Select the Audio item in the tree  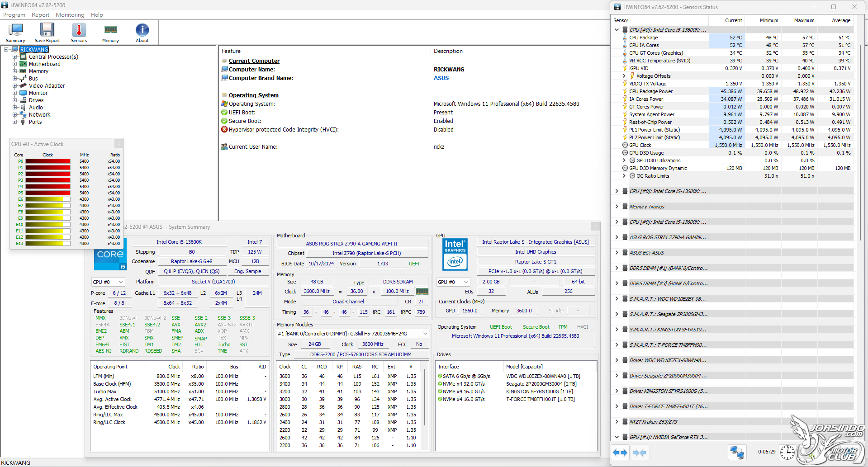point(36,108)
